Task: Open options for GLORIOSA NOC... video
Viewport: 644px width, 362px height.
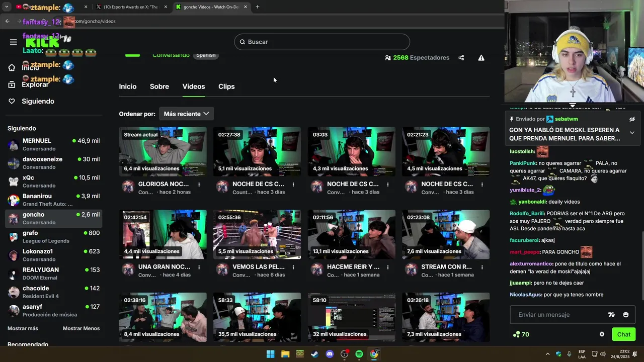Action: pos(199,185)
